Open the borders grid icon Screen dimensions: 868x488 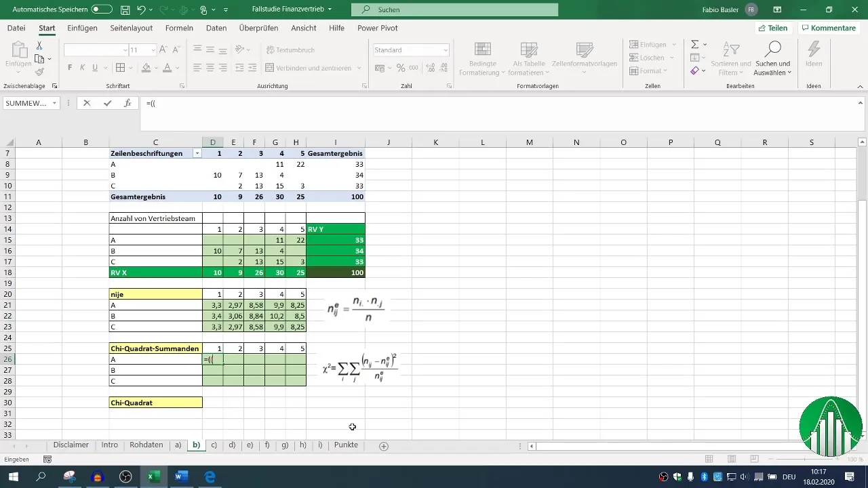(x=120, y=68)
